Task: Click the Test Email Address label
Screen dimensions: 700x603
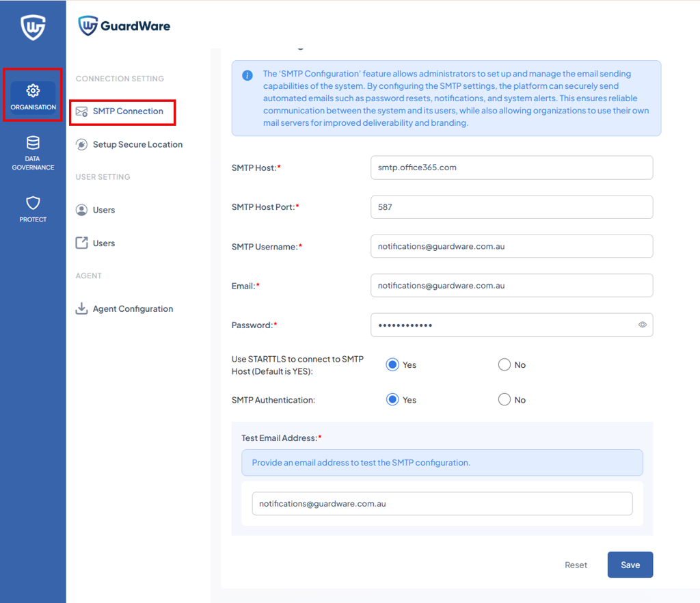Action: point(282,438)
